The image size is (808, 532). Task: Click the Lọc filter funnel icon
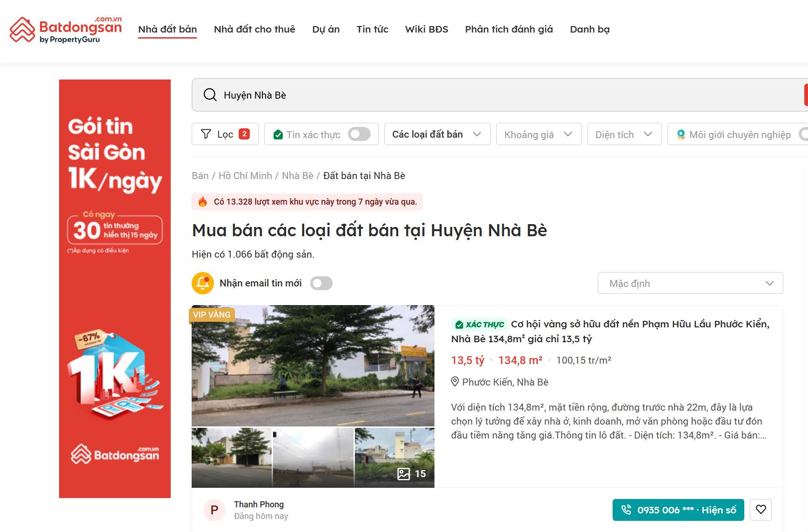pos(206,134)
